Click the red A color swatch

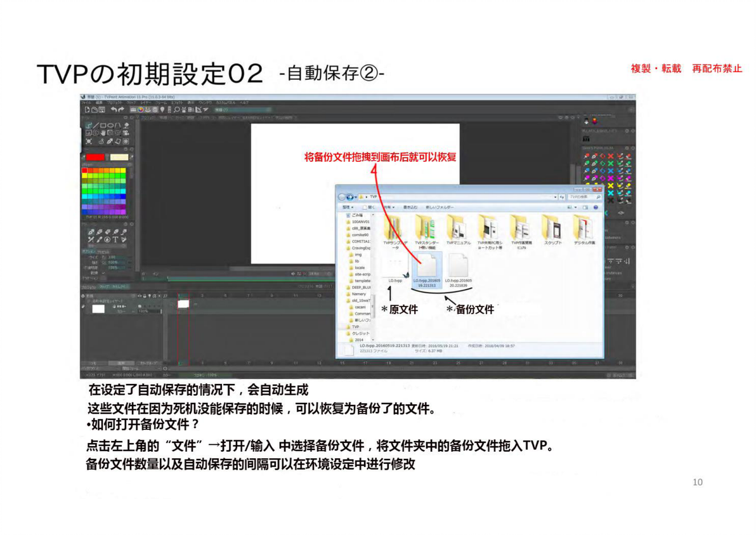click(x=96, y=157)
